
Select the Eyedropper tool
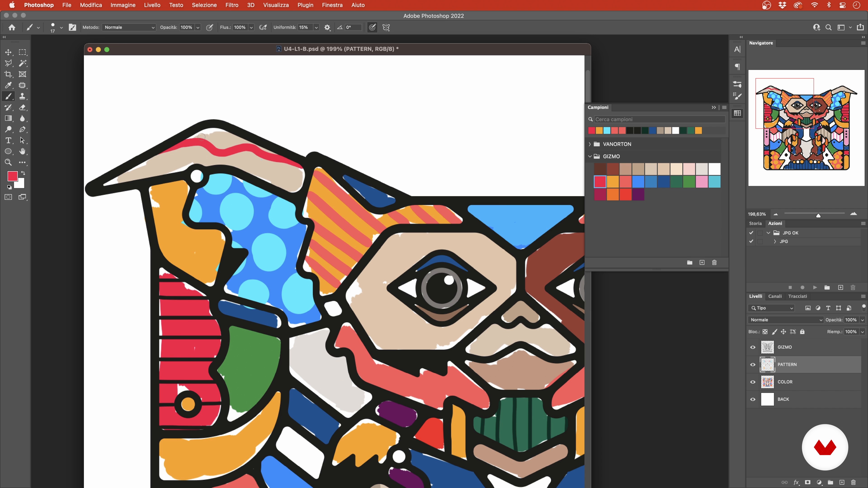(x=8, y=85)
